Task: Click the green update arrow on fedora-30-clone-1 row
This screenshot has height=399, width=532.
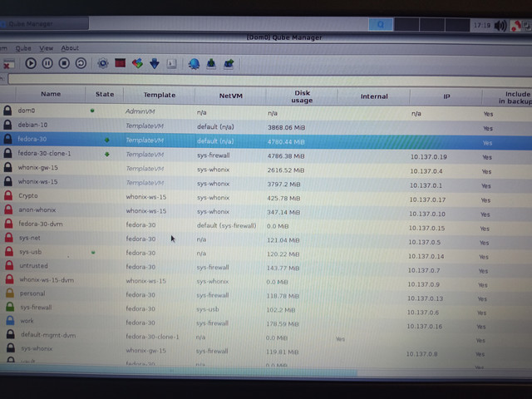Action: pyautogui.click(x=107, y=155)
